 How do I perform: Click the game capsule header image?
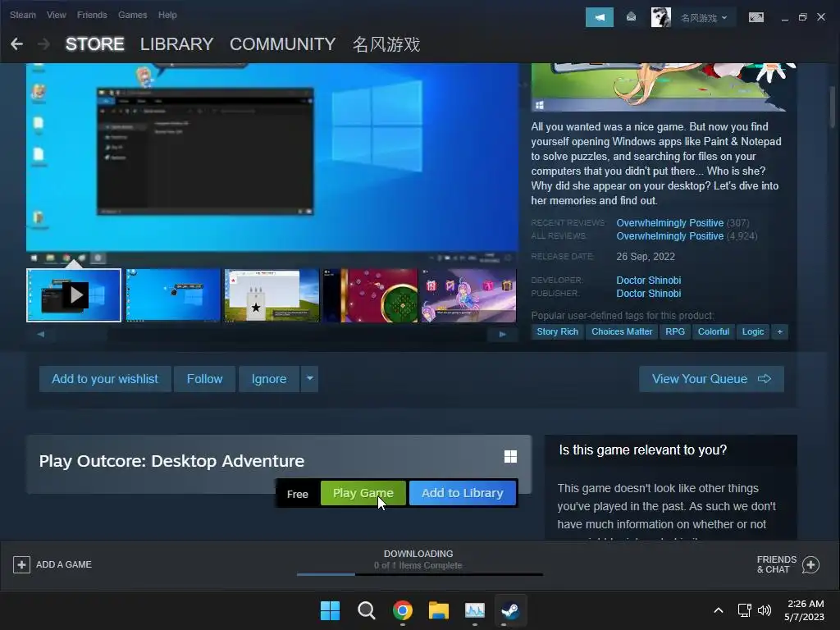[663, 87]
